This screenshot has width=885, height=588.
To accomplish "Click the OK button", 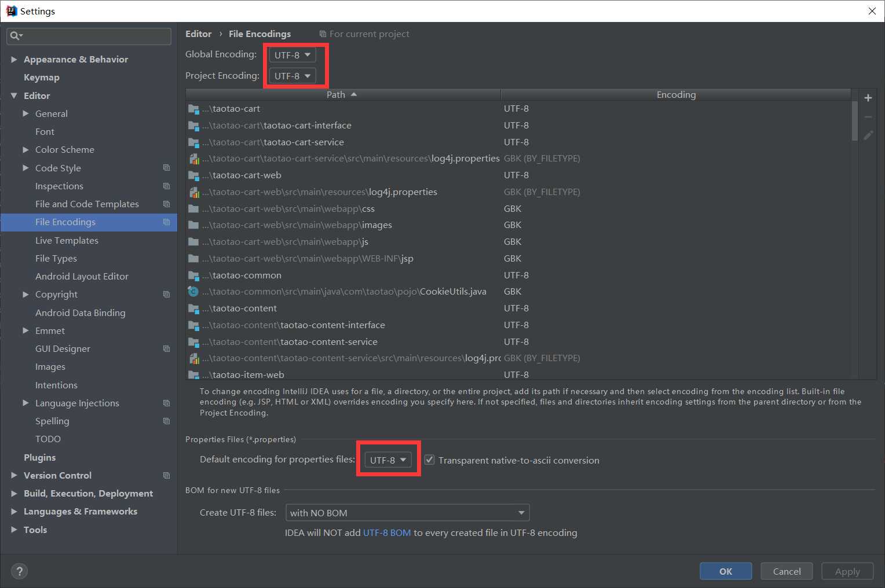I will point(726,571).
